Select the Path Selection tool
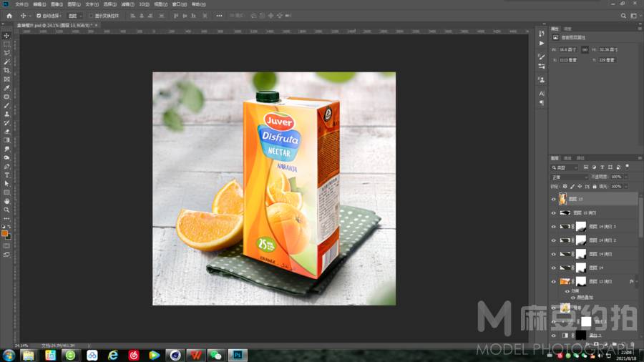The height and width of the screenshot is (362, 644). [6, 184]
